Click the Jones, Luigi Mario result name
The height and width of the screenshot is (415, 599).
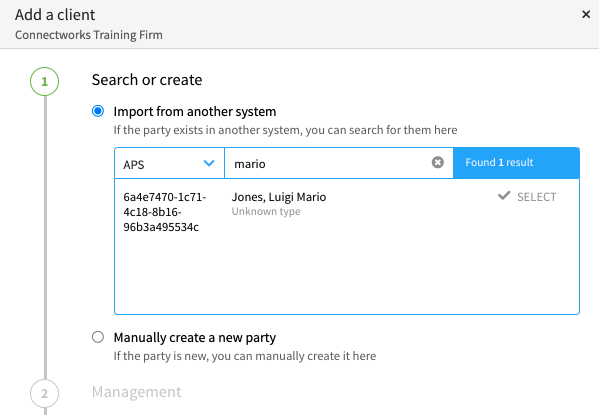tap(279, 197)
